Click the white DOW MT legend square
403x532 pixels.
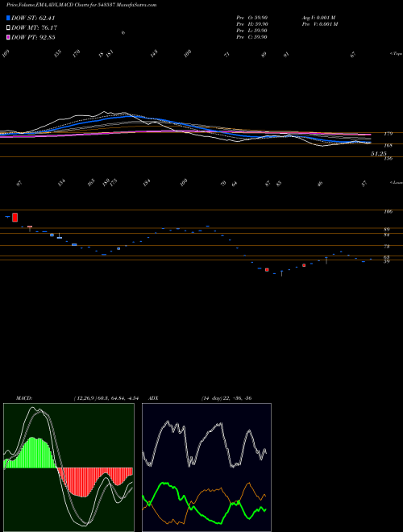[x=8, y=28]
